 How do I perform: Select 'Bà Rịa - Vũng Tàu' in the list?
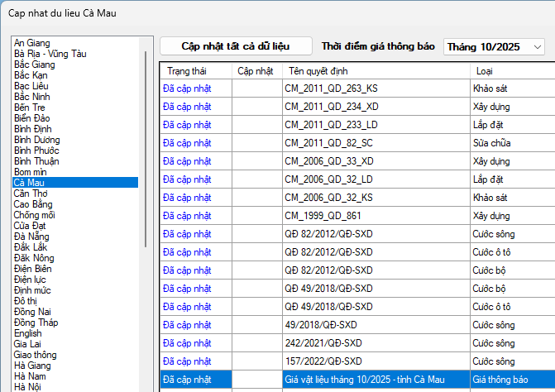coord(50,53)
